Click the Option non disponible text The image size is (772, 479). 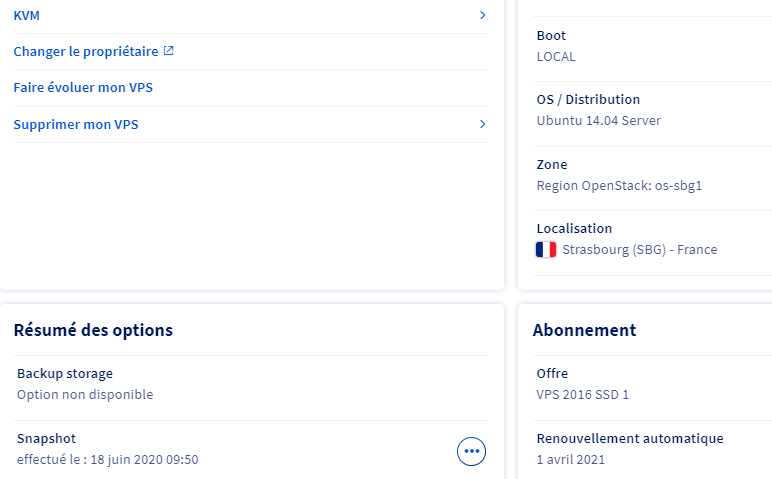tap(85, 395)
